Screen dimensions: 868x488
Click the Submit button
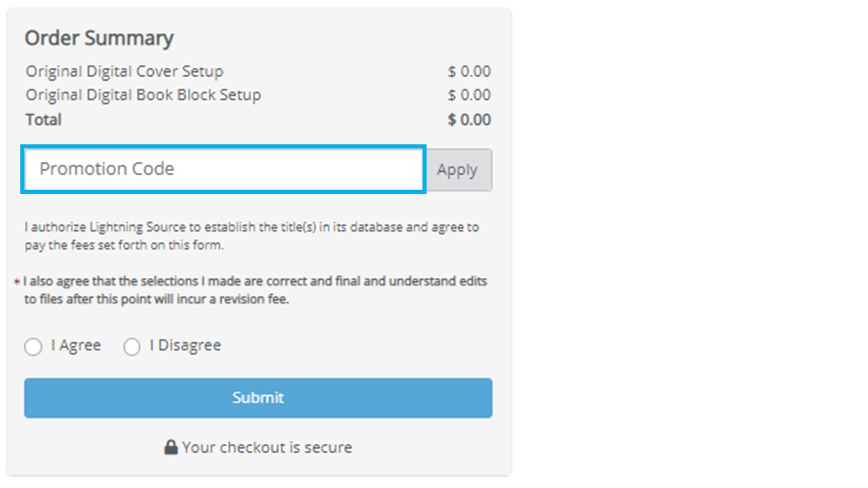pyautogui.click(x=258, y=398)
